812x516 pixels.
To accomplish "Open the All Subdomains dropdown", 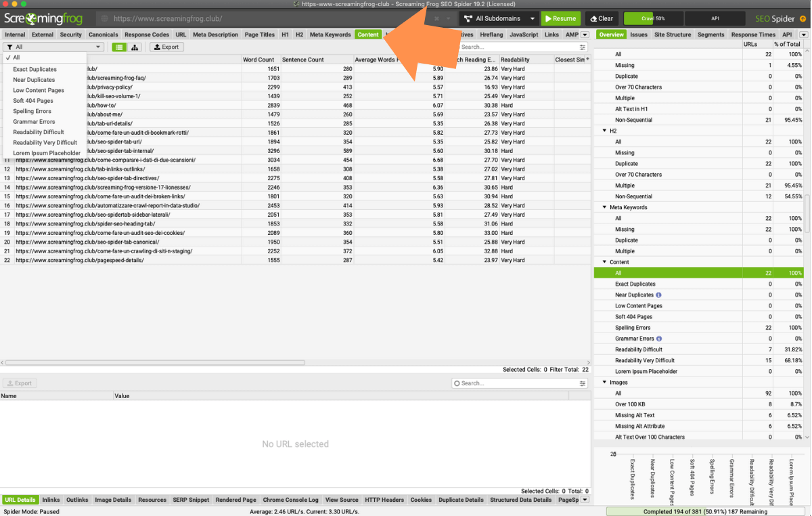I will pyautogui.click(x=499, y=19).
